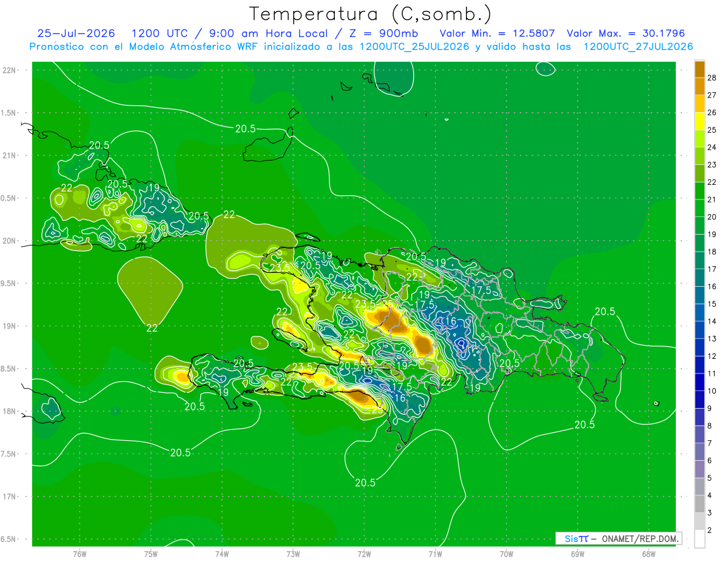This screenshot has width=728, height=562.
Task: Click purple colorbar swatch between 6 and 7
Action: tap(699, 452)
